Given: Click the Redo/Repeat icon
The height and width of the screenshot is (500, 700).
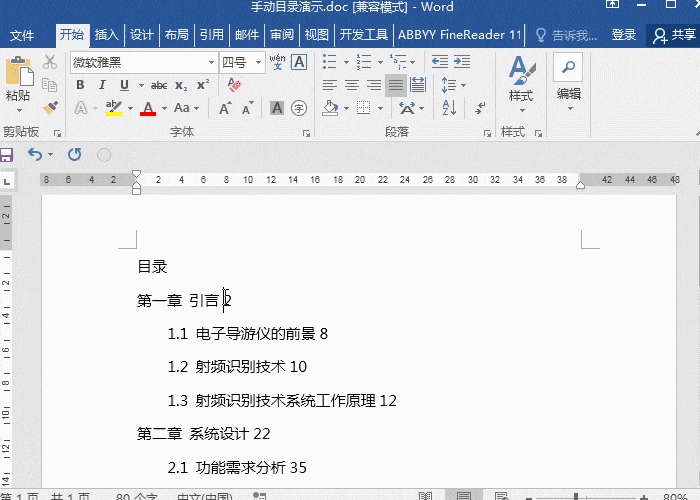Looking at the screenshot, I should 75,154.
